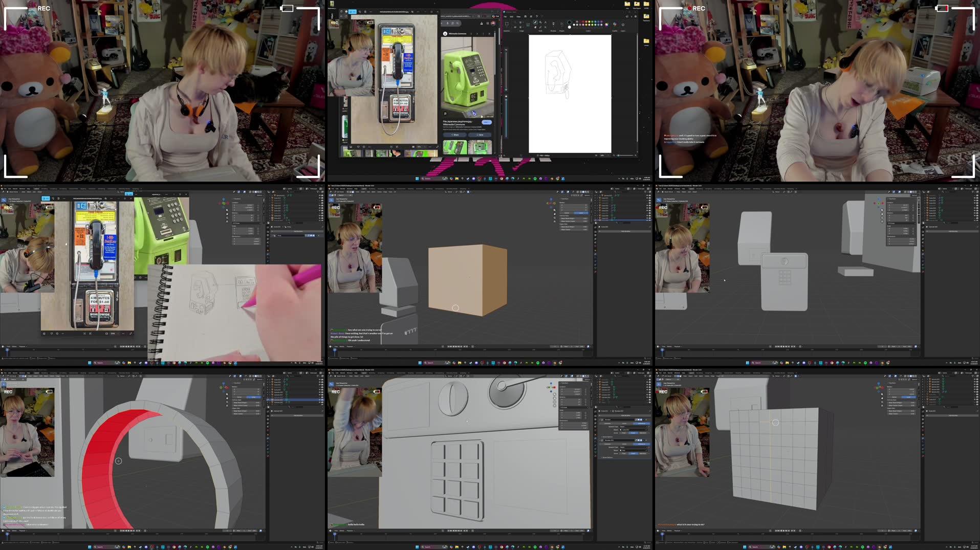This screenshot has width=980, height=550.
Task: Click the filter icon in Blender's Outliner header
Action: 645,376
